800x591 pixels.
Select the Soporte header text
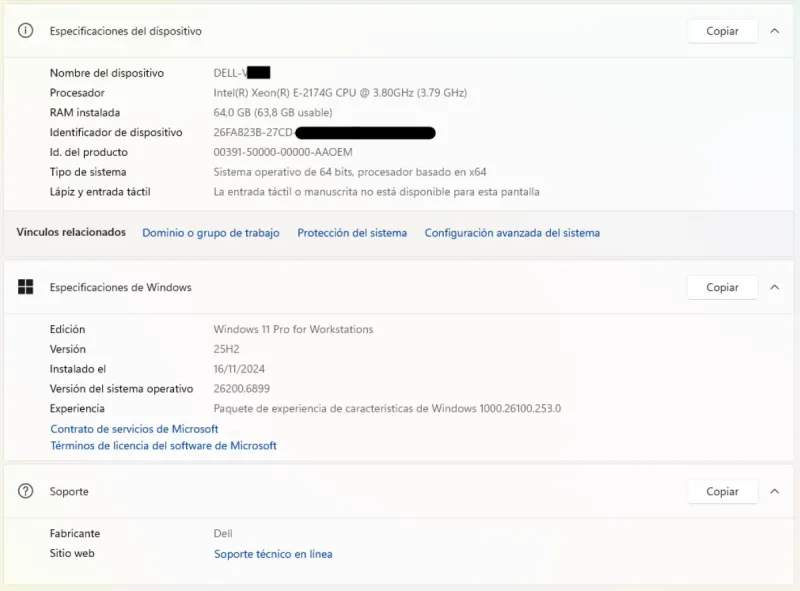coord(69,491)
